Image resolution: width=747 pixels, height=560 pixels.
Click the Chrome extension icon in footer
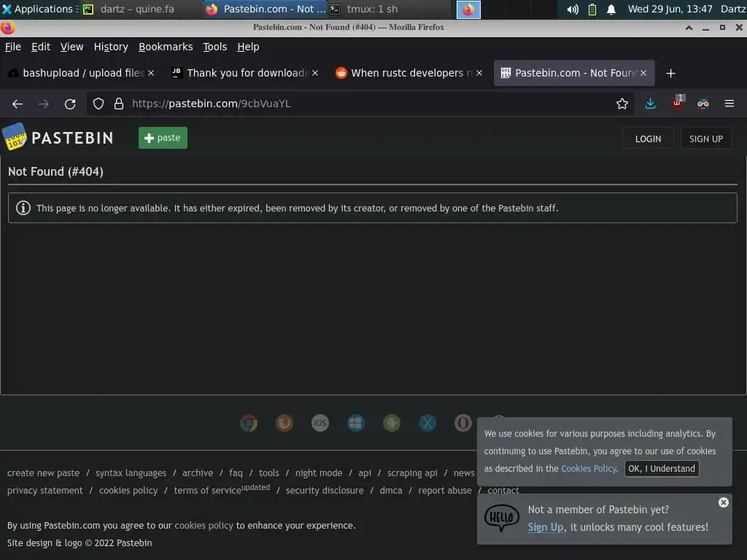[249, 423]
